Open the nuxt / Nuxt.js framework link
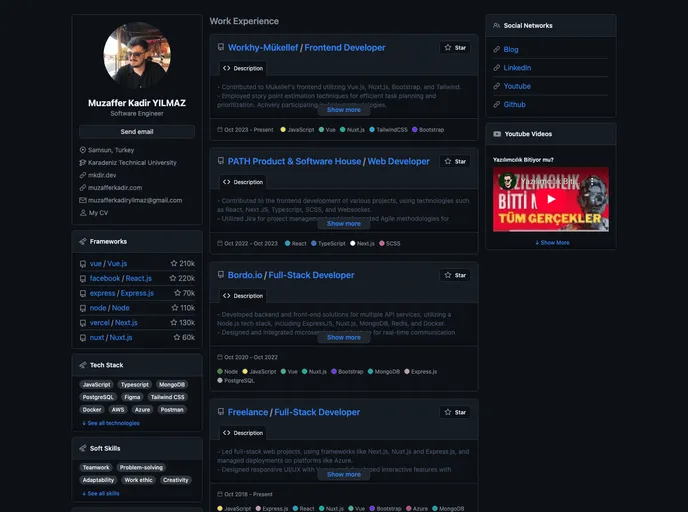This screenshot has height=512, width=688. (x=111, y=337)
